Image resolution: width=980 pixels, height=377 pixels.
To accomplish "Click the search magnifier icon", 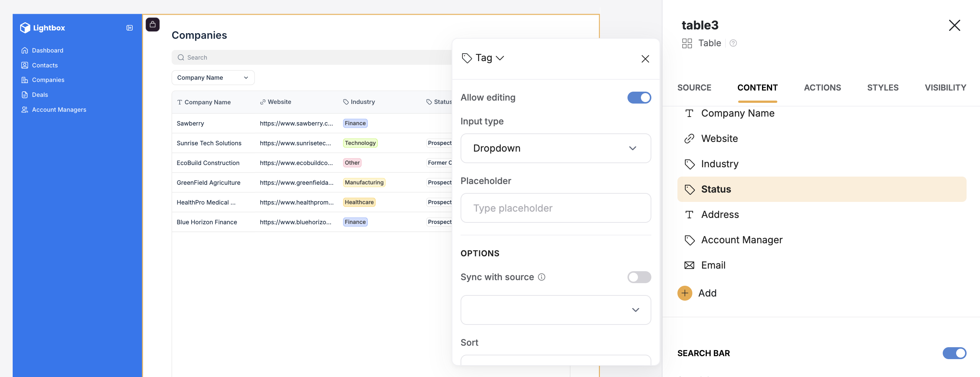I will (181, 57).
